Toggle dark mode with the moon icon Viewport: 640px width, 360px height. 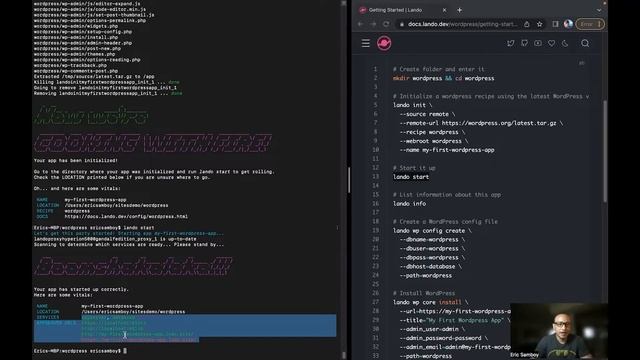pyautogui.click(x=565, y=43)
